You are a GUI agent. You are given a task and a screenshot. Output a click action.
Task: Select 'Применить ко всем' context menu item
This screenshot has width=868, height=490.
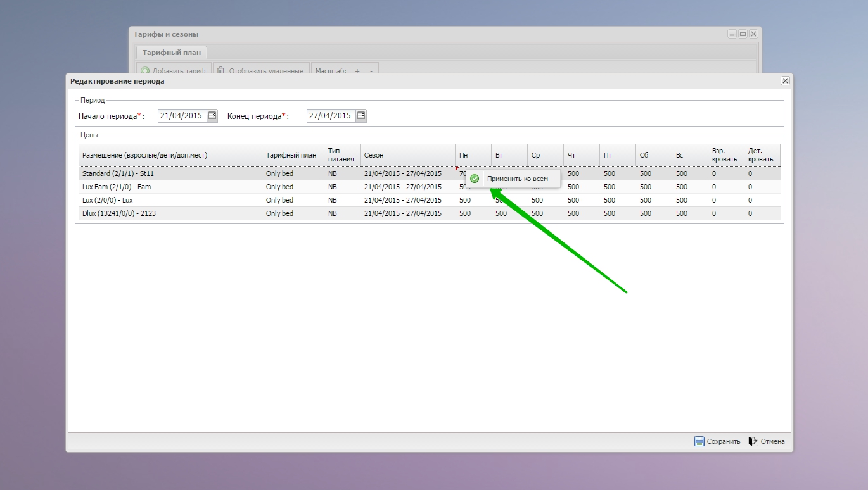coord(516,179)
